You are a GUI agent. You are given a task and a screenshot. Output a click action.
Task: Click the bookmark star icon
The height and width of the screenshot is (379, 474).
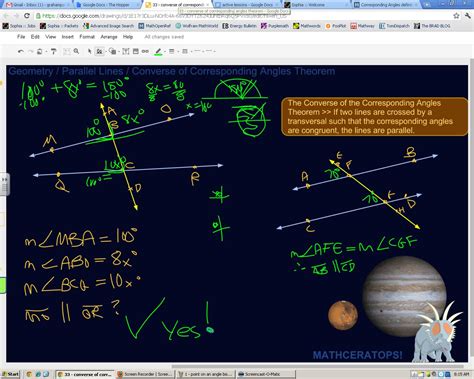coord(456,16)
